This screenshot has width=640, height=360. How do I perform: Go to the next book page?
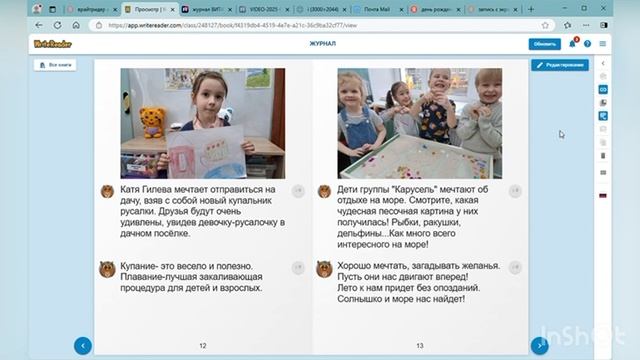pyautogui.click(x=539, y=346)
